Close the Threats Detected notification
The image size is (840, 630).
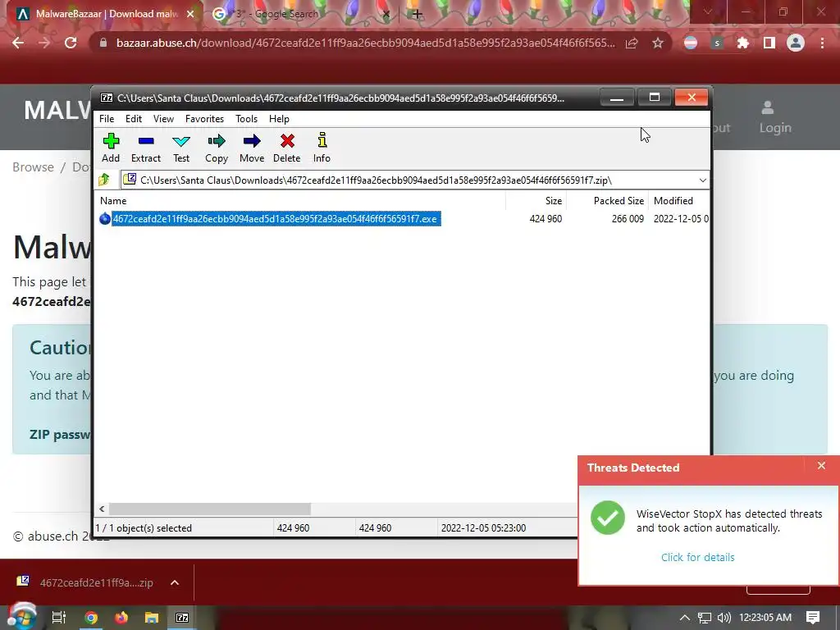[x=821, y=466]
